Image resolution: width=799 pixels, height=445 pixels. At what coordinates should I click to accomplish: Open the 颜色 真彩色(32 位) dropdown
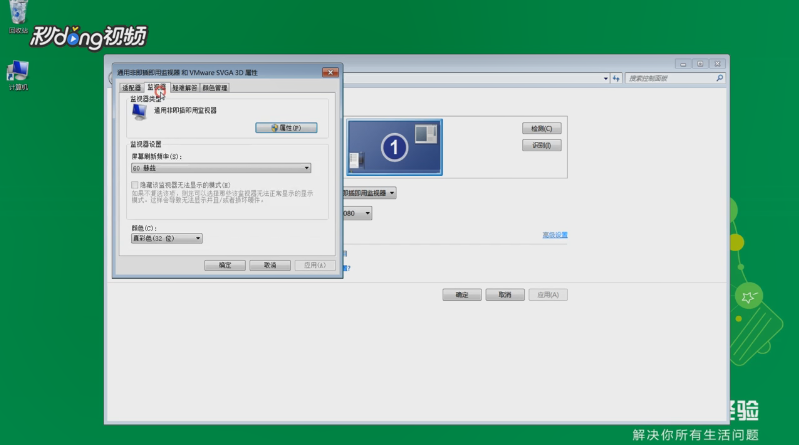pyautogui.click(x=167, y=238)
